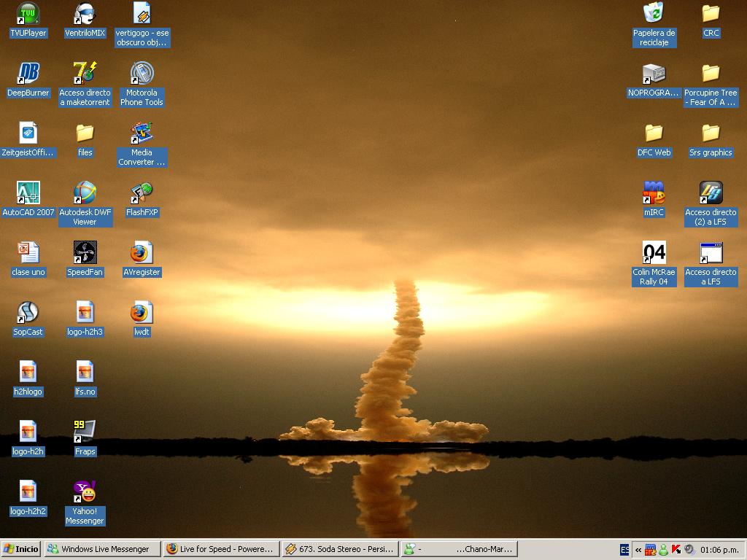
Task: Click the Kaspersky tray icon
Action: click(676, 550)
